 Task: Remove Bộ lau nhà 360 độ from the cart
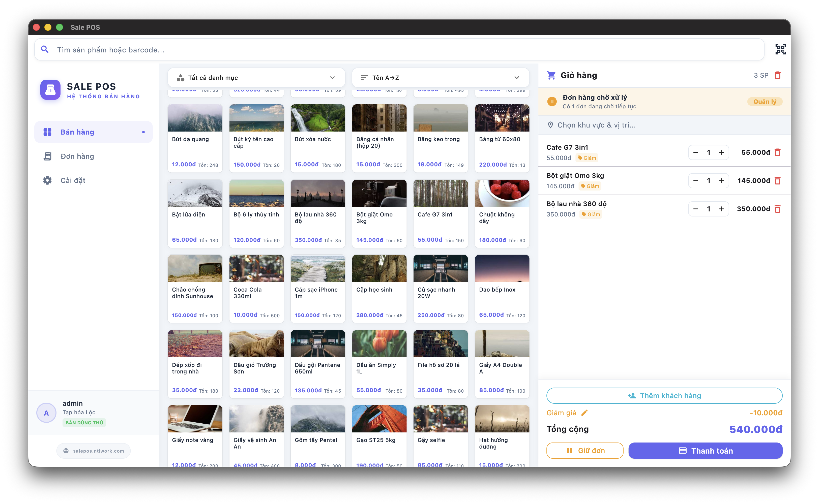click(x=777, y=209)
